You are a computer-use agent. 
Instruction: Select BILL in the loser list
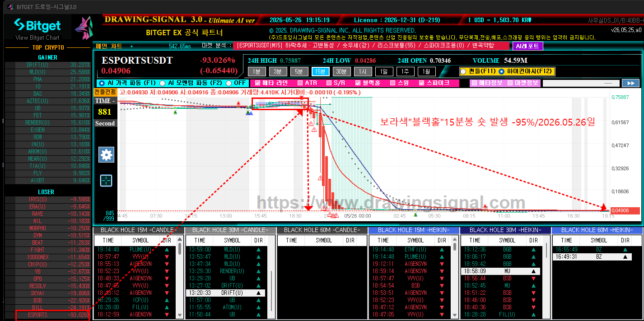click(x=47, y=307)
